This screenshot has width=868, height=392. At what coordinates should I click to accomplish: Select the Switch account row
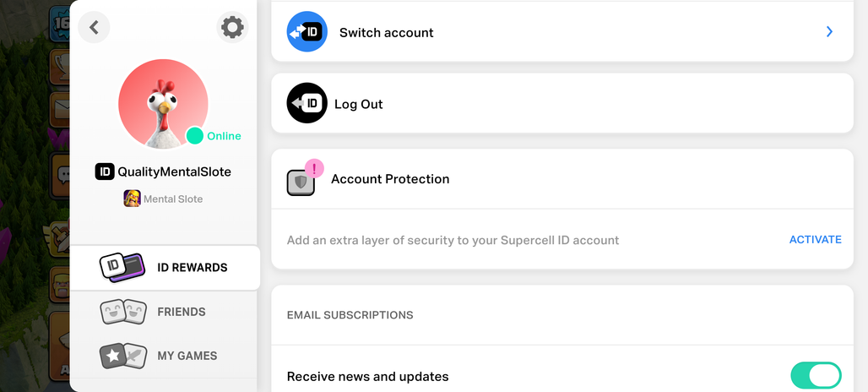point(562,31)
